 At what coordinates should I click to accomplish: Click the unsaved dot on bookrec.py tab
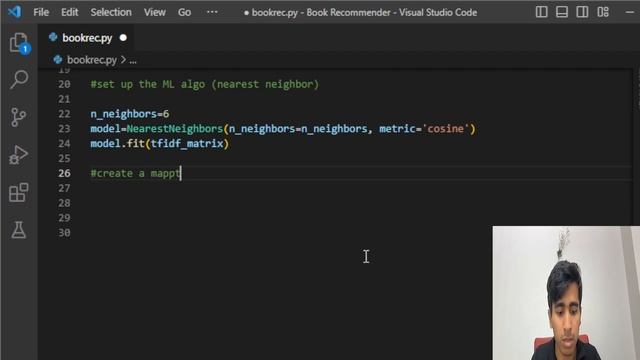point(123,38)
